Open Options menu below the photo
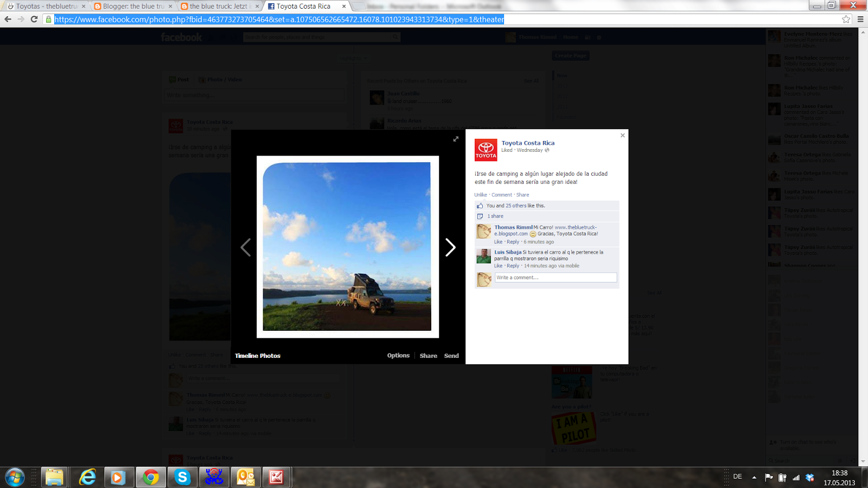868x488 pixels. (398, 356)
